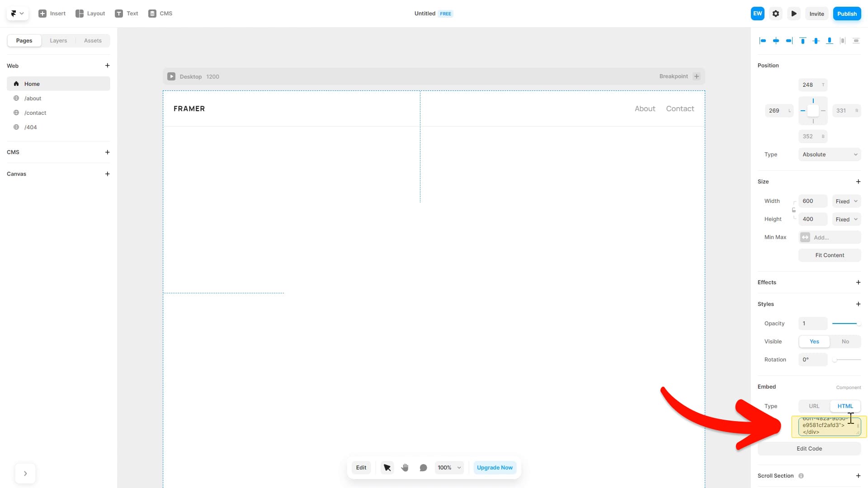Align vertical center icon
868x488 pixels.
point(816,41)
